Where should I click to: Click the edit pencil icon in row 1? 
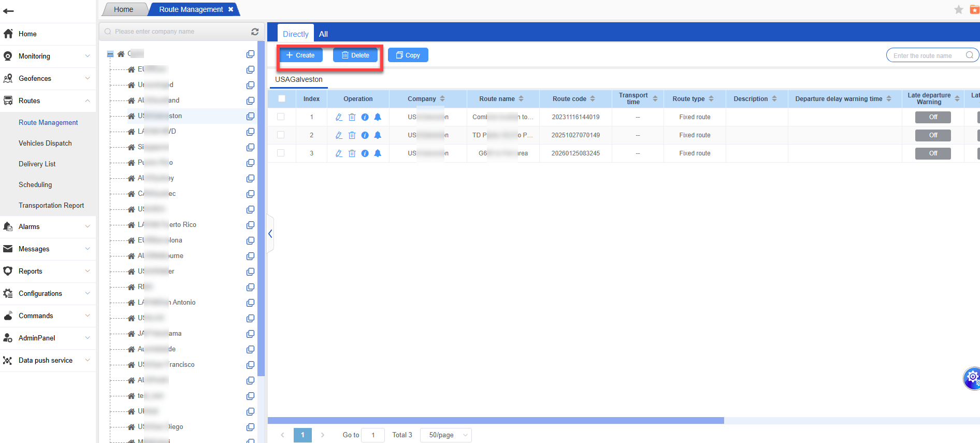(x=339, y=117)
